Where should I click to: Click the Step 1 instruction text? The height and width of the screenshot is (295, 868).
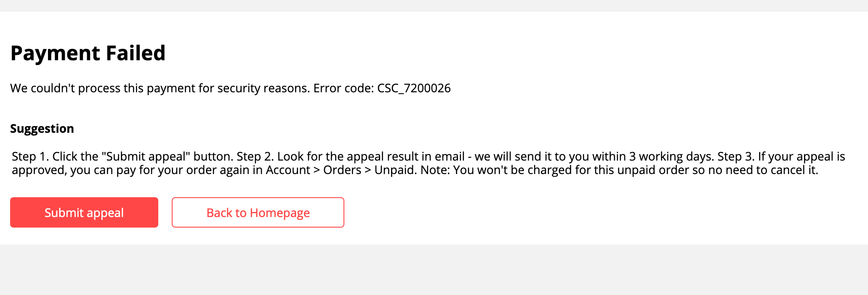pos(122,156)
